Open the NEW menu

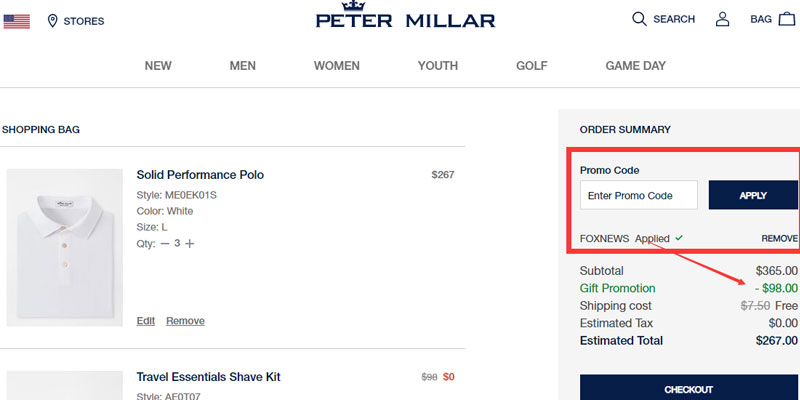(x=158, y=66)
